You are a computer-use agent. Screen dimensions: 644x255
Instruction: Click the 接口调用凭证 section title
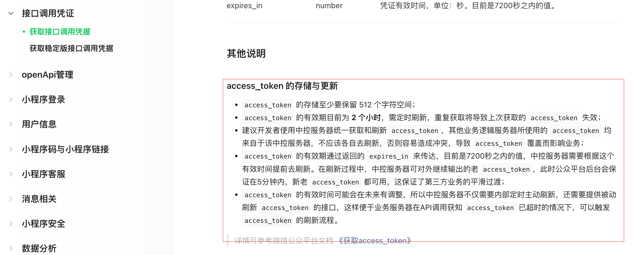[48, 13]
